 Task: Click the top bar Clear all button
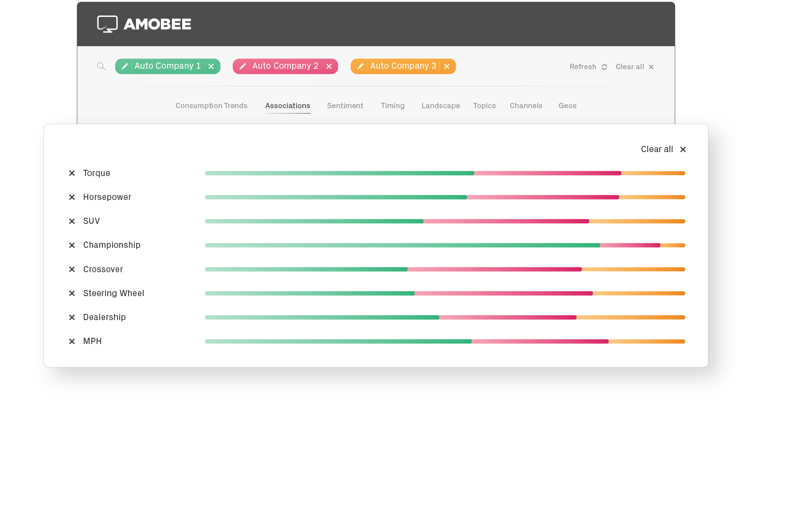pos(634,67)
